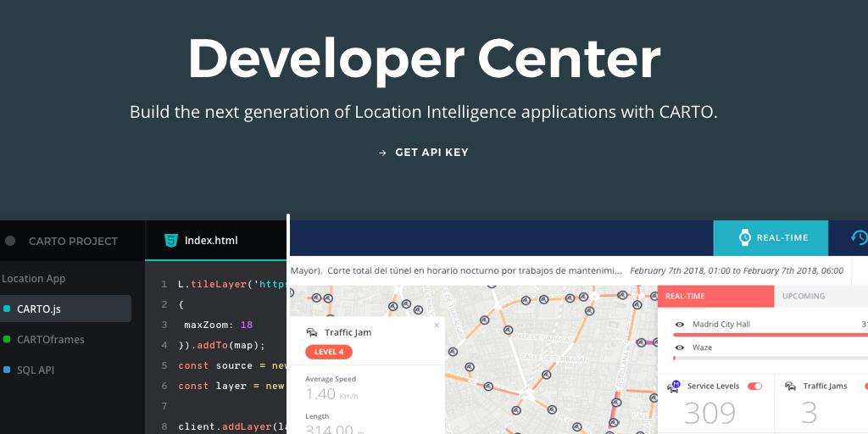Close the Traffic Jam popup
This screenshot has height=434, width=868.
click(437, 325)
